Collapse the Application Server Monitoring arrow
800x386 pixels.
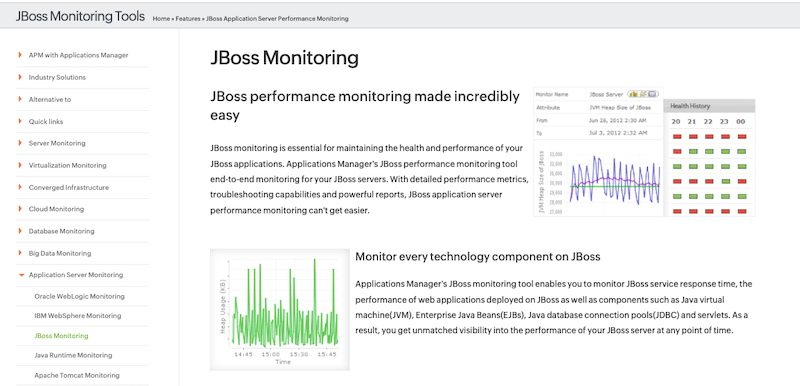click(21, 275)
